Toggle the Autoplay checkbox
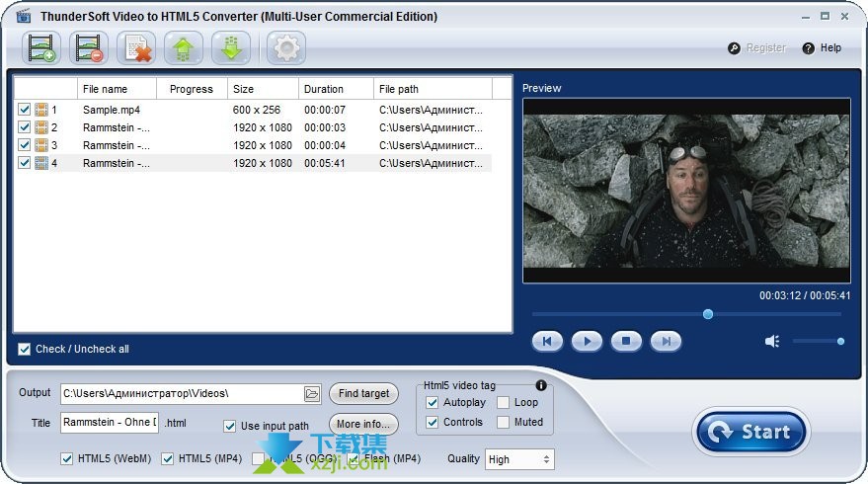This screenshot has width=868, height=484. [433, 403]
